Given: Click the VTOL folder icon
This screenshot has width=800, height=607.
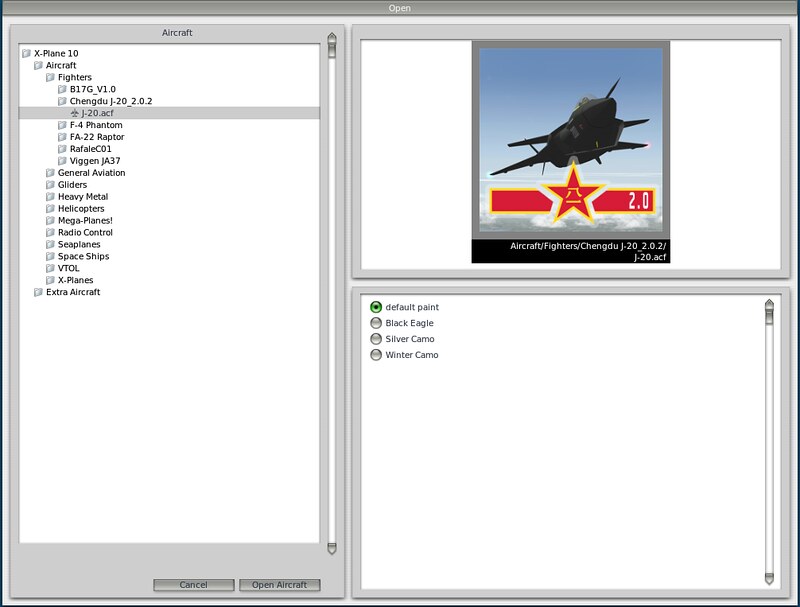Looking at the screenshot, I should click(x=50, y=268).
